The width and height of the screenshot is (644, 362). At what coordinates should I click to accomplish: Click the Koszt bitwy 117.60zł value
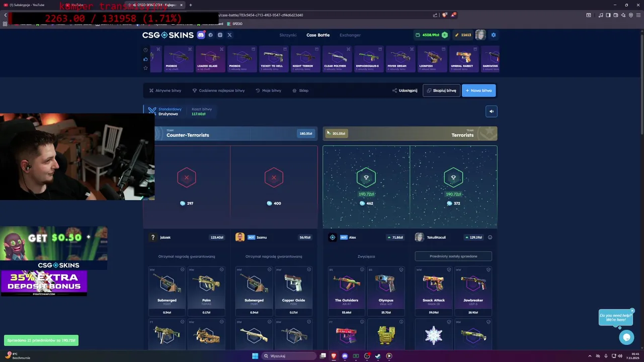[x=199, y=114]
